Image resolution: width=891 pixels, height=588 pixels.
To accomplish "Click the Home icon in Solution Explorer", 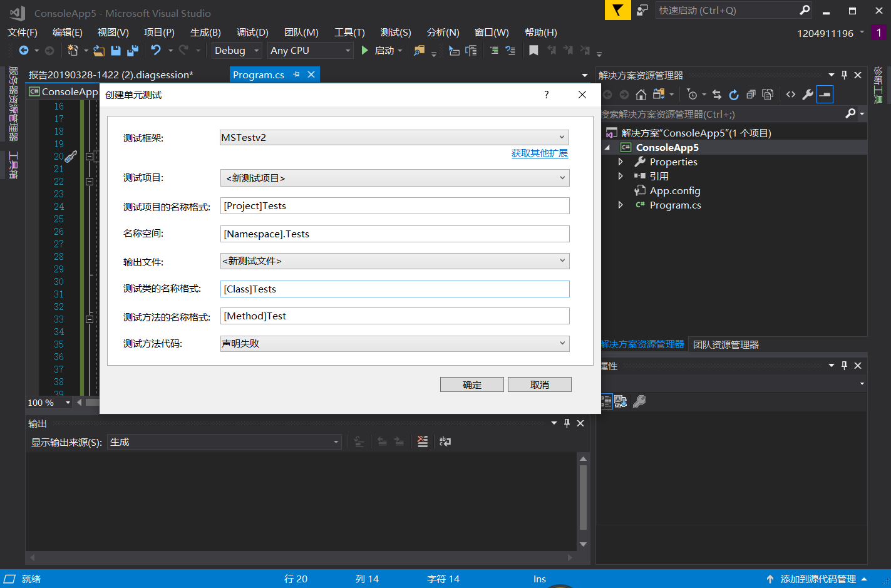I will point(641,95).
